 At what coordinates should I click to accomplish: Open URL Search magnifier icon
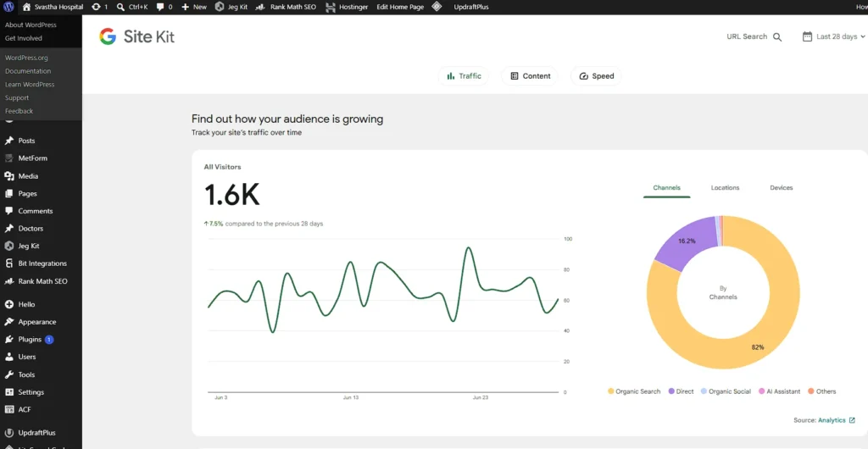pyautogui.click(x=777, y=37)
